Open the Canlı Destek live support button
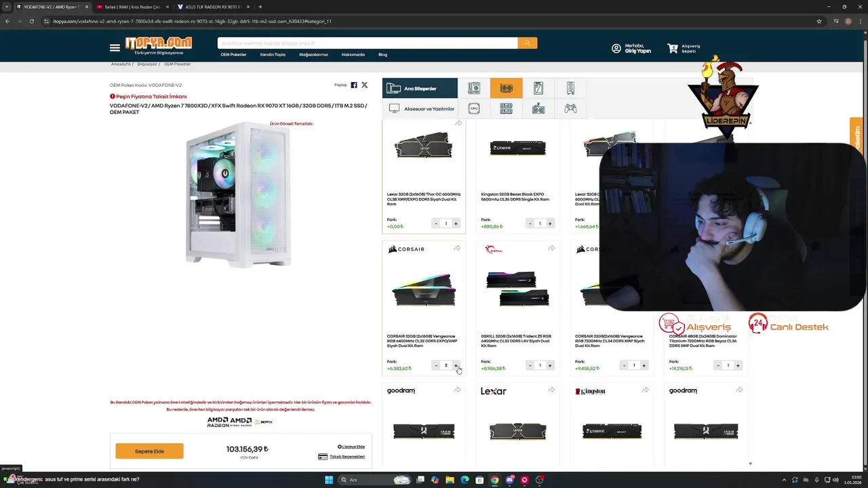 (789, 324)
